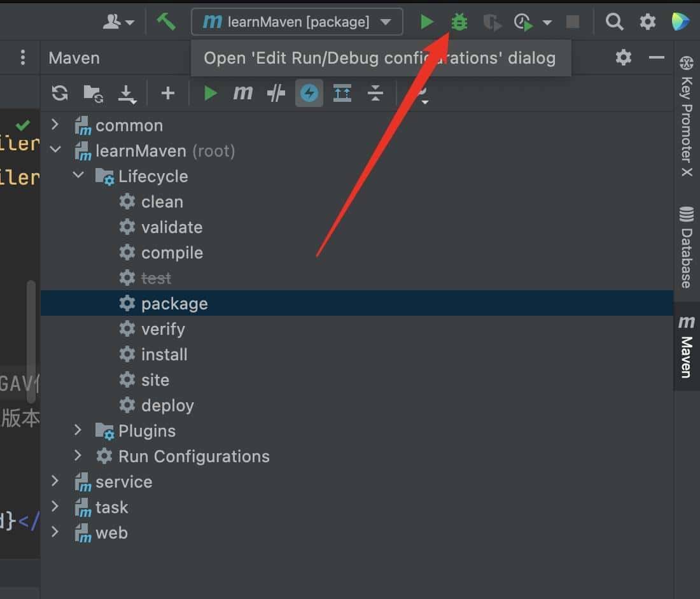Click the green Debug bug icon
This screenshot has width=700, height=599.
pos(459,22)
